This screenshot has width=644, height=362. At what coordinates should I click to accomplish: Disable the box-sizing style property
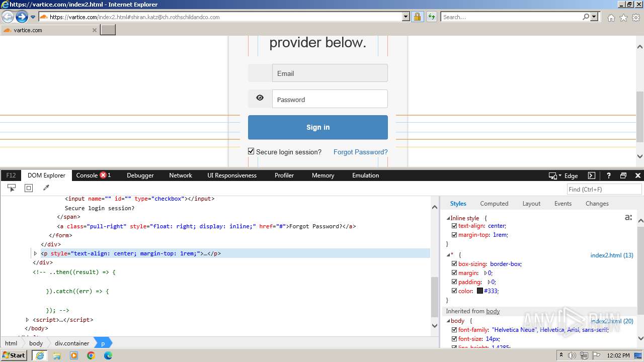coord(454,264)
